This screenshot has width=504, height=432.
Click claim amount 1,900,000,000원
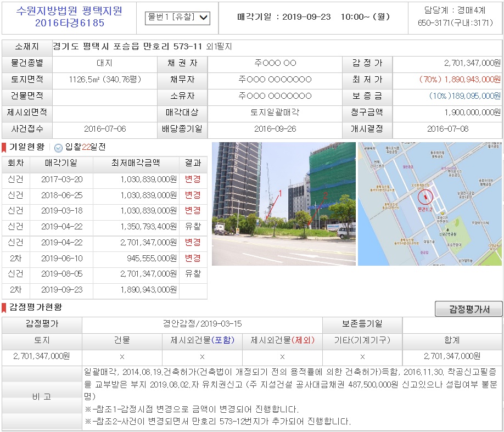(x=473, y=112)
